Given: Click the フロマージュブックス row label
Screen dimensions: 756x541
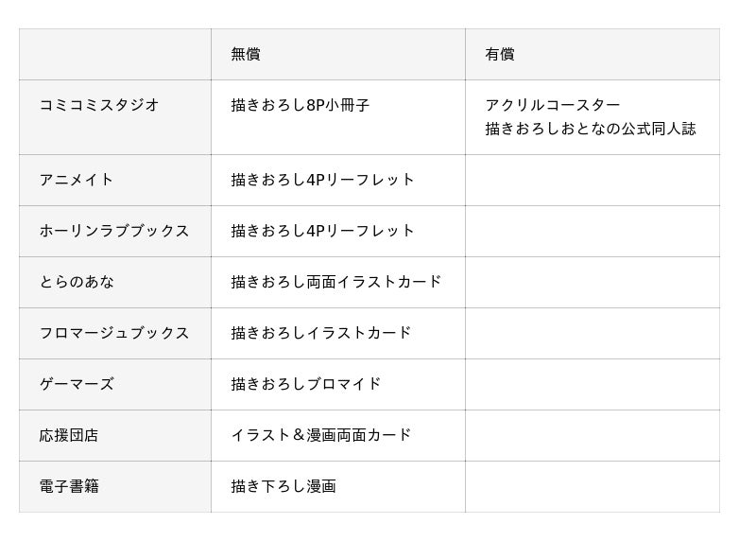Looking at the screenshot, I should coord(115,334).
